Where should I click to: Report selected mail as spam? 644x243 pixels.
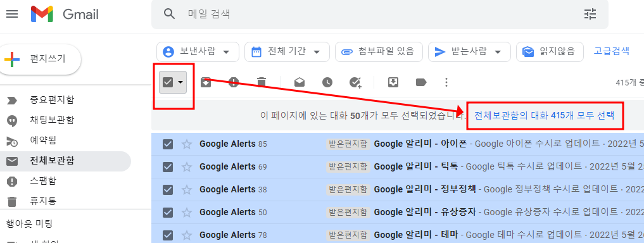point(233,82)
